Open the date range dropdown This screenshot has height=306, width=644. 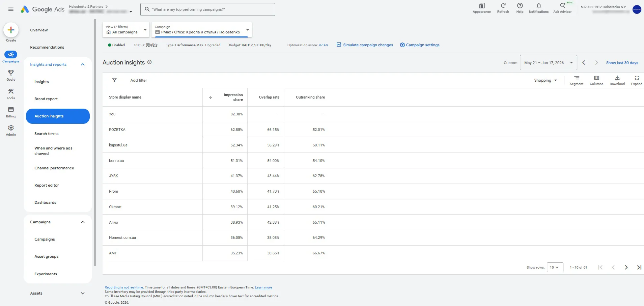coord(549,63)
